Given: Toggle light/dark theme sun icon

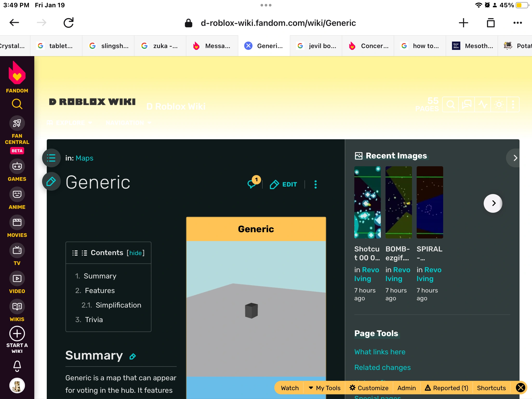Looking at the screenshot, I should click(499, 104).
